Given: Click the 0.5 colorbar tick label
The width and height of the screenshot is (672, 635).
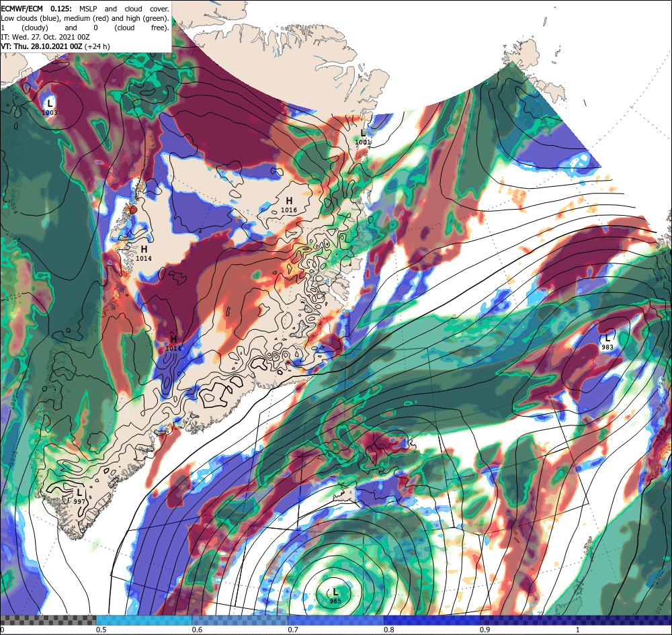Looking at the screenshot, I should point(101,630).
